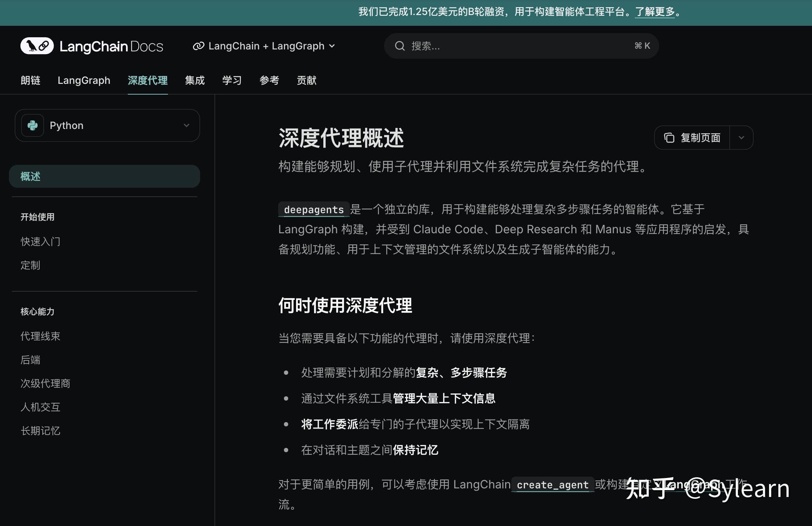This screenshot has width=812, height=526.
Task: Click the deepagents inline code link
Action: coord(314,210)
